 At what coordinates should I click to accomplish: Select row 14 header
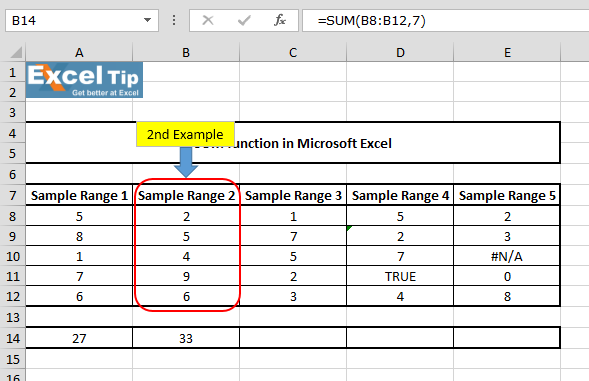[x=13, y=338]
